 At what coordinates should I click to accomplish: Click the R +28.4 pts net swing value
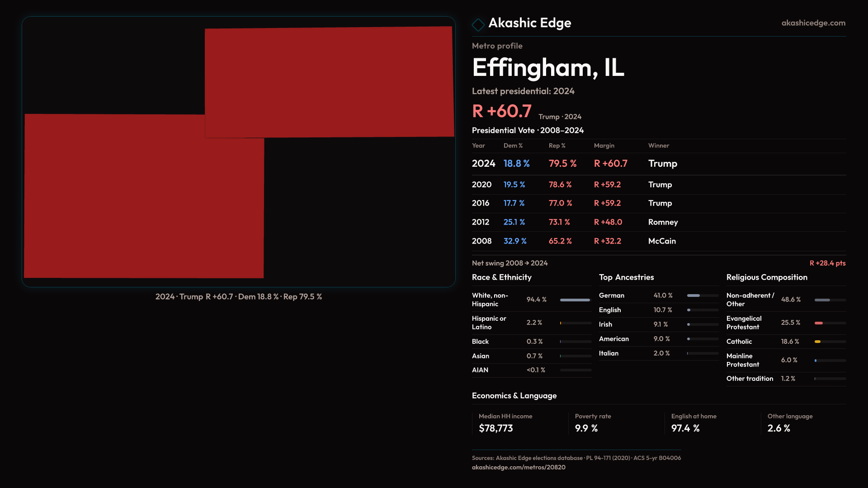(x=827, y=263)
